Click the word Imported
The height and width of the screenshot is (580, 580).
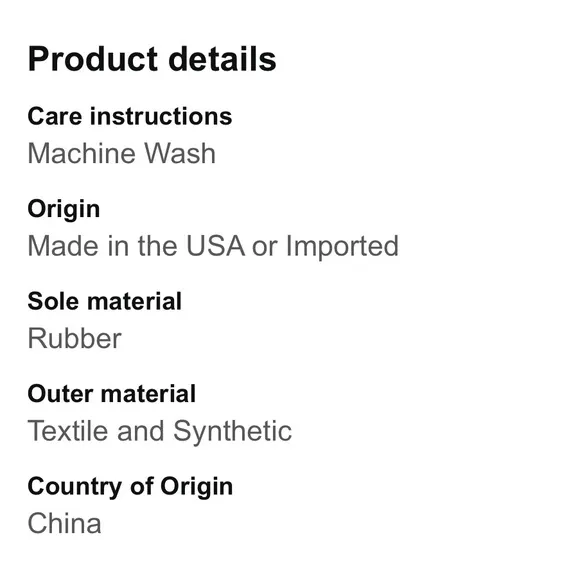(343, 247)
